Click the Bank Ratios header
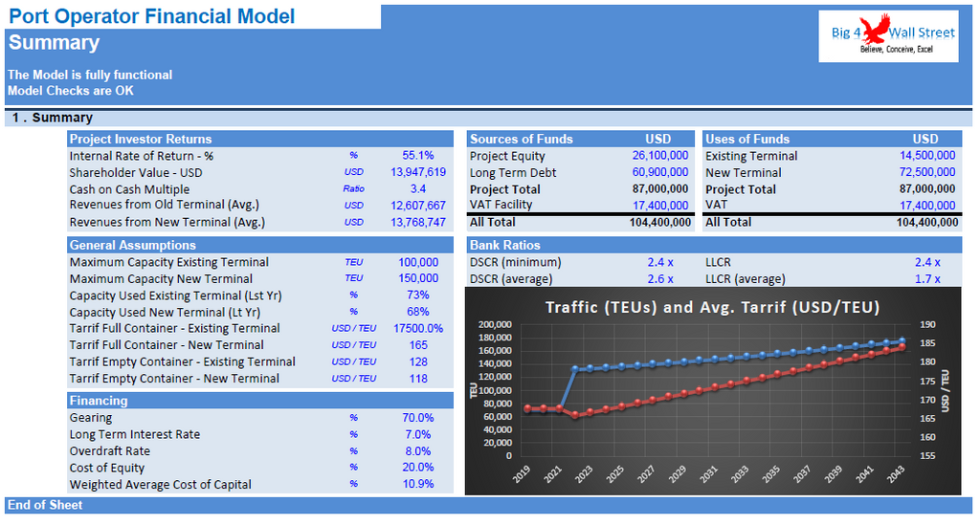980x525 pixels. click(x=504, y=245)
